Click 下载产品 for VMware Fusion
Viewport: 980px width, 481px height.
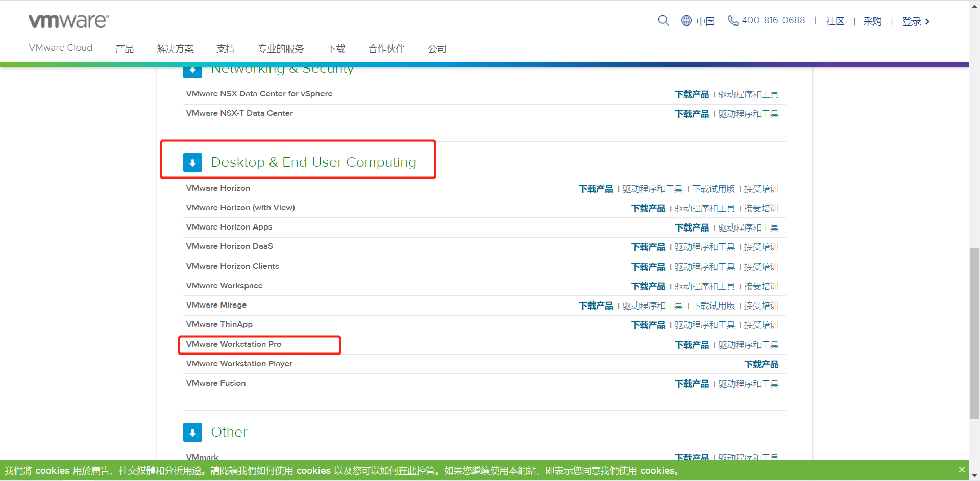pyautogui.click(x=692, y=384)
